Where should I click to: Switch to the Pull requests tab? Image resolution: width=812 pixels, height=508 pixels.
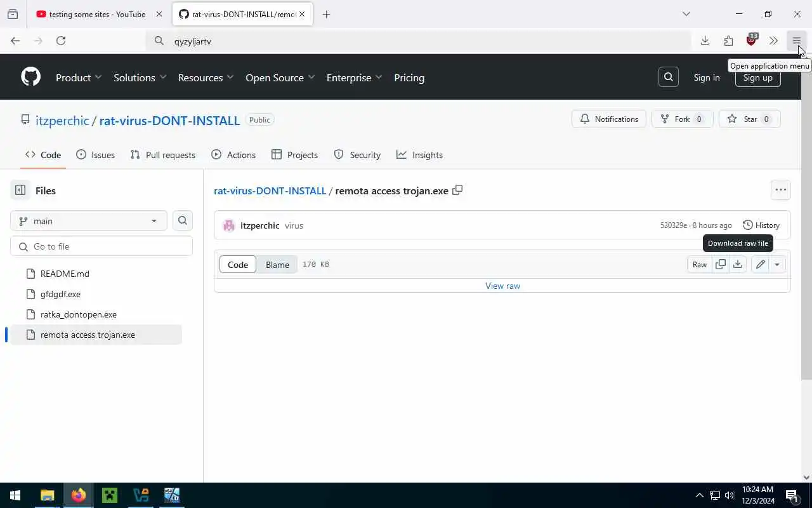162,155
